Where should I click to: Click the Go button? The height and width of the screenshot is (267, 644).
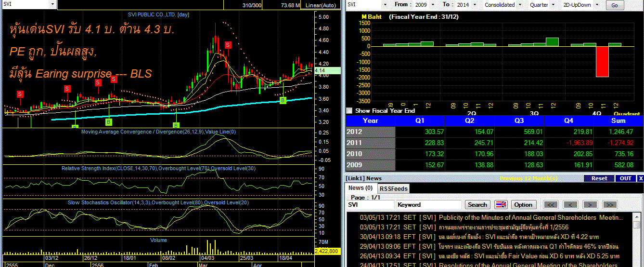(x=615, y=5)
